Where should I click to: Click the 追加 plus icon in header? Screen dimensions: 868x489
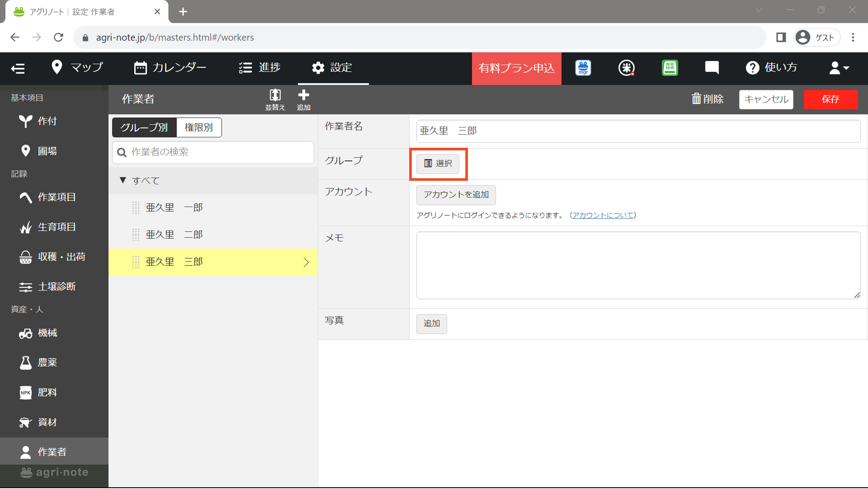304,100
